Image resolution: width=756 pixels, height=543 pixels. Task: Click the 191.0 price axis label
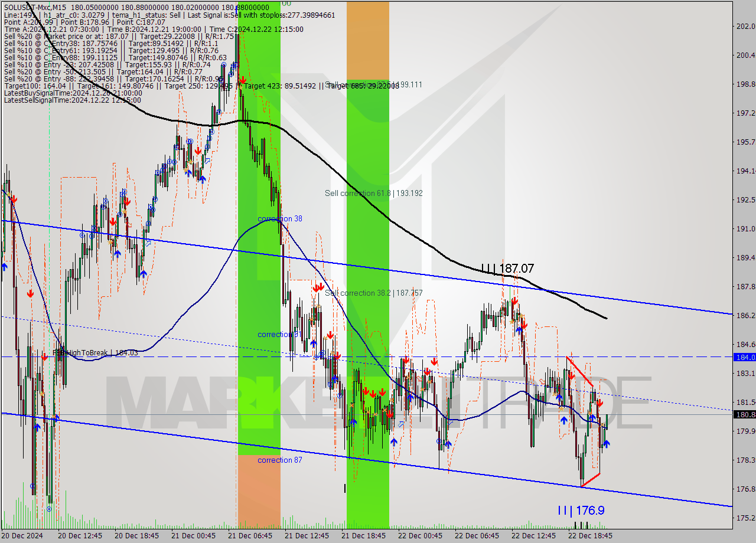(x=746, y=228)
